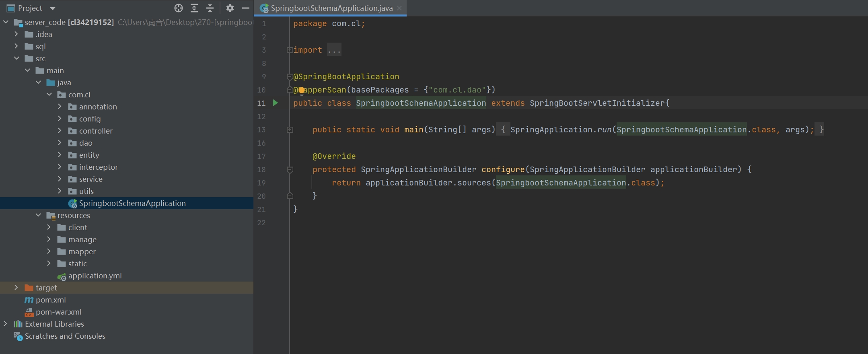Expand the utils package

(x=60, y=191)
